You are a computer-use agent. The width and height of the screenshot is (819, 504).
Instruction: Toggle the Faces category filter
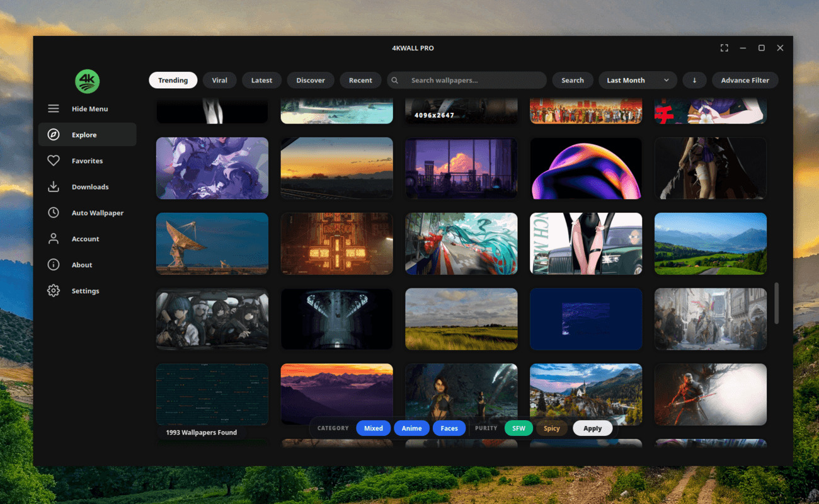[x=449, y=428]
